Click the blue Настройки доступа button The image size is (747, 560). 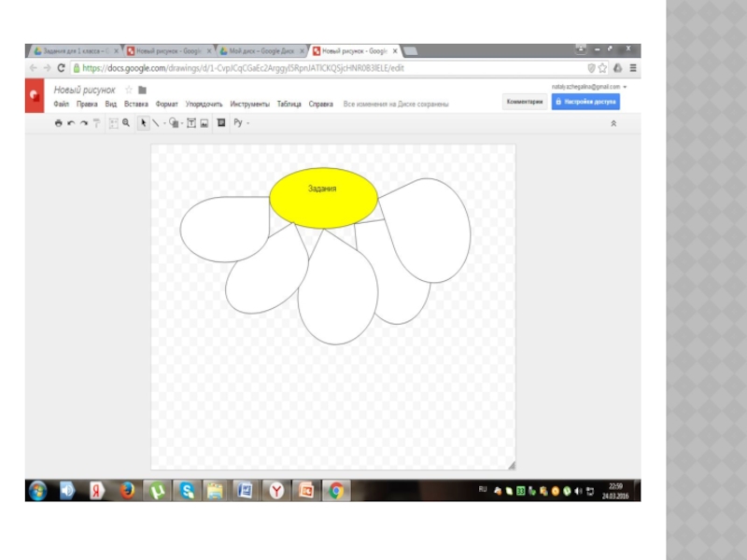pos(585,102)
